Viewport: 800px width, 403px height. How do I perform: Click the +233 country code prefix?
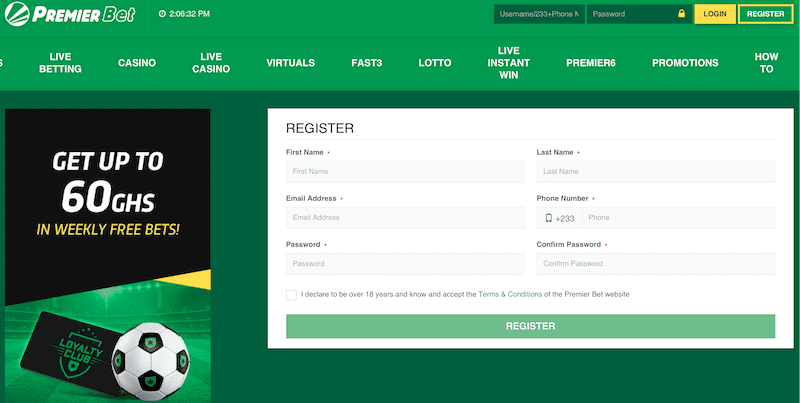click(x=565, y=218)
